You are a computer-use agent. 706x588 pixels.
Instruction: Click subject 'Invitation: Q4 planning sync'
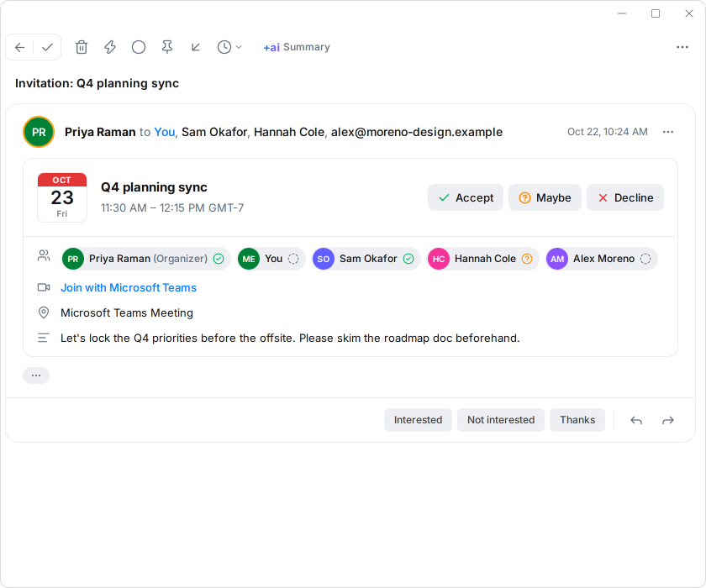tap(97, 83)
